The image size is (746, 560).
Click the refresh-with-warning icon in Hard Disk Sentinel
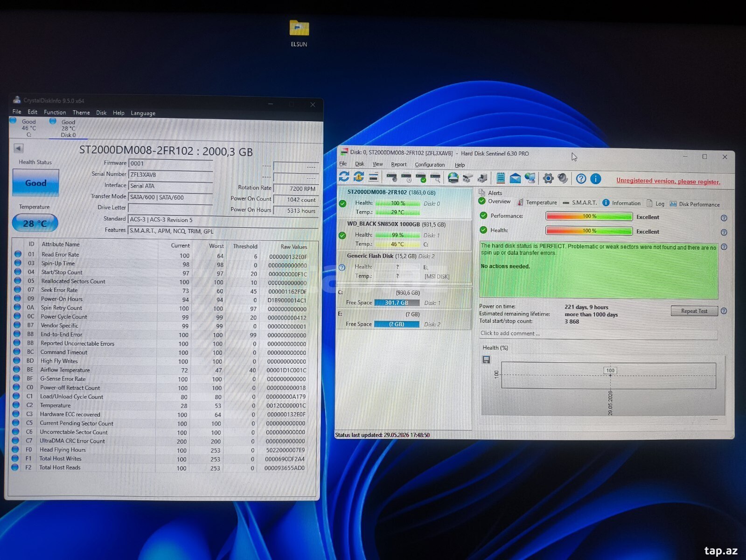click(358, 177)
